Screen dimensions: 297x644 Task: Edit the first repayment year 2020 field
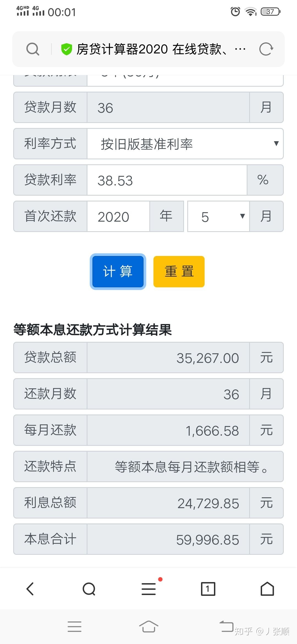[x=118, y=216]
